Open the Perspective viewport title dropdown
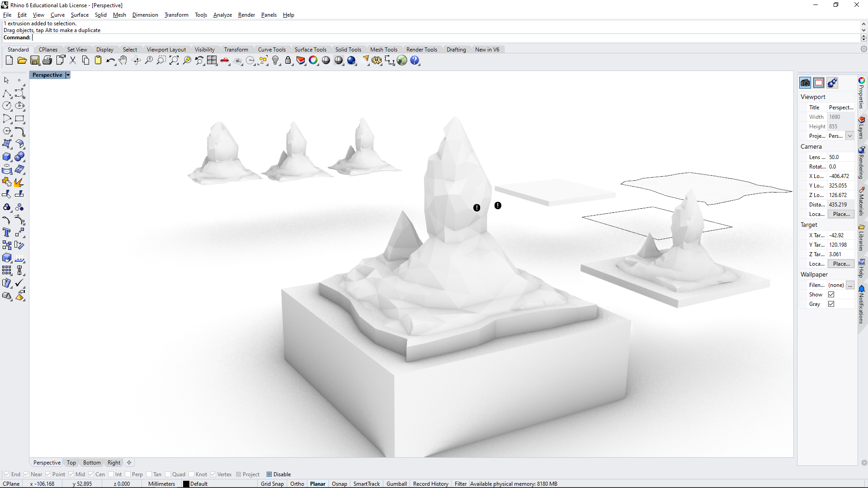868x488 pixels. click(67, 75)
